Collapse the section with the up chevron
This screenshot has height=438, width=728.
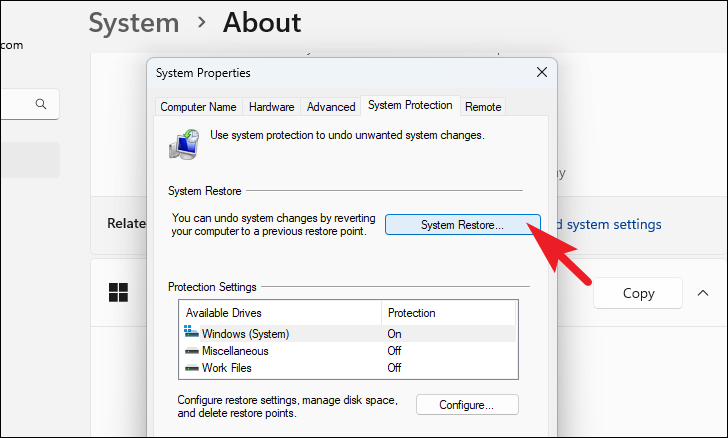(x=703, y=293)
